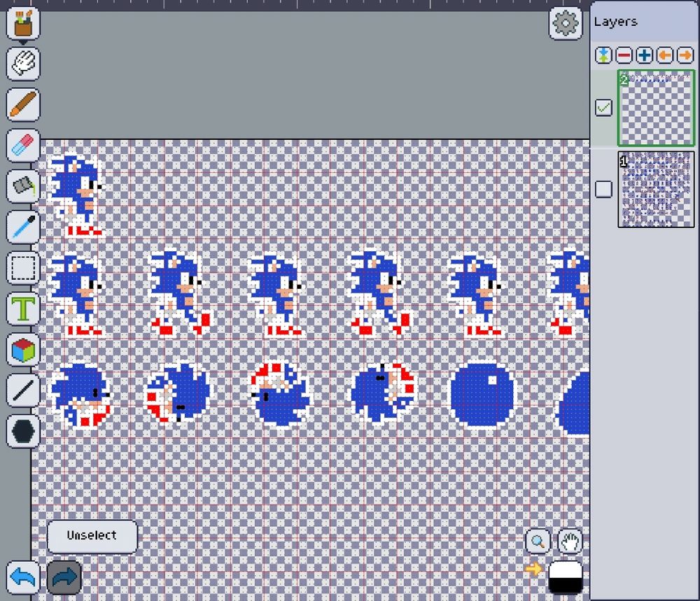Select the Eraser tool

(x=23, y=145)
